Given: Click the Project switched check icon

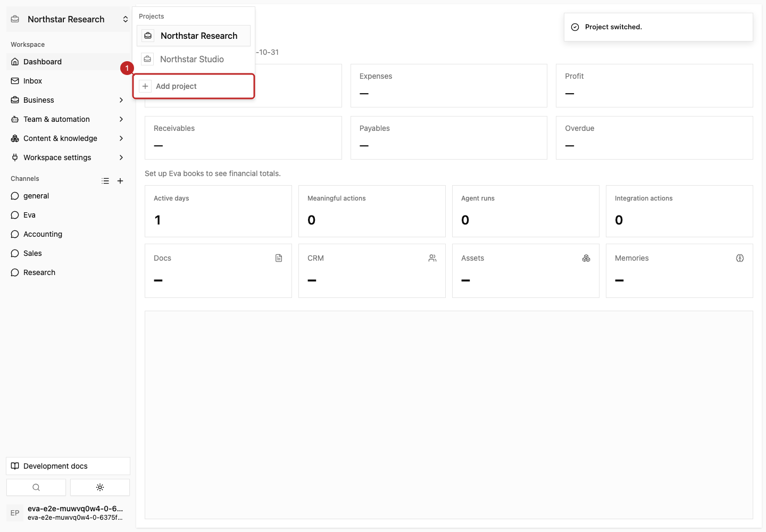Looking at the screenshot, I should [575, 27].
